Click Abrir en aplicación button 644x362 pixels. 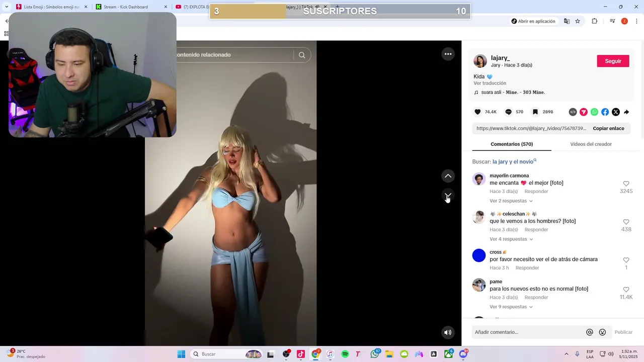point(533,21)
